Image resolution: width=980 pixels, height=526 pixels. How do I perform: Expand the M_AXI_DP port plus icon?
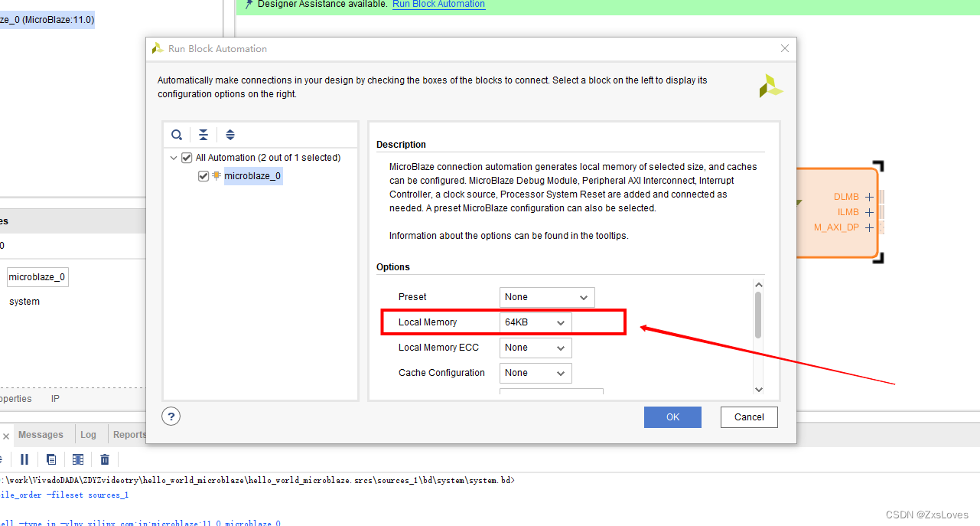pos(869,228)
